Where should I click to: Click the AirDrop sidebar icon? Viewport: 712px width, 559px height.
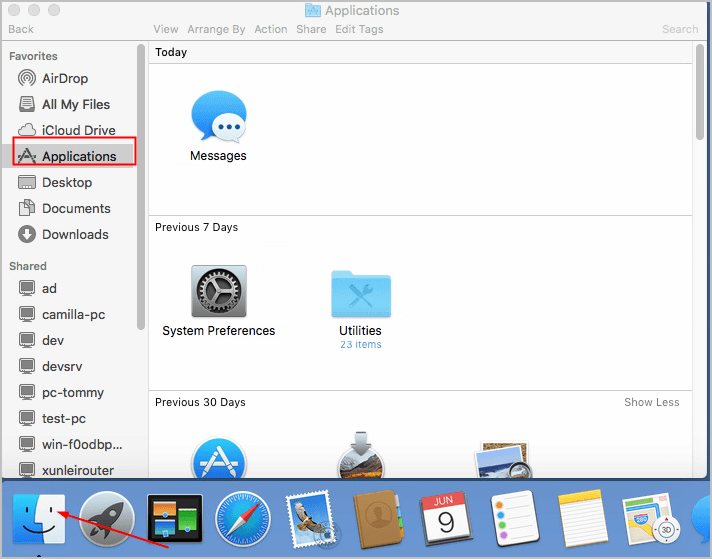pos(27,78)
